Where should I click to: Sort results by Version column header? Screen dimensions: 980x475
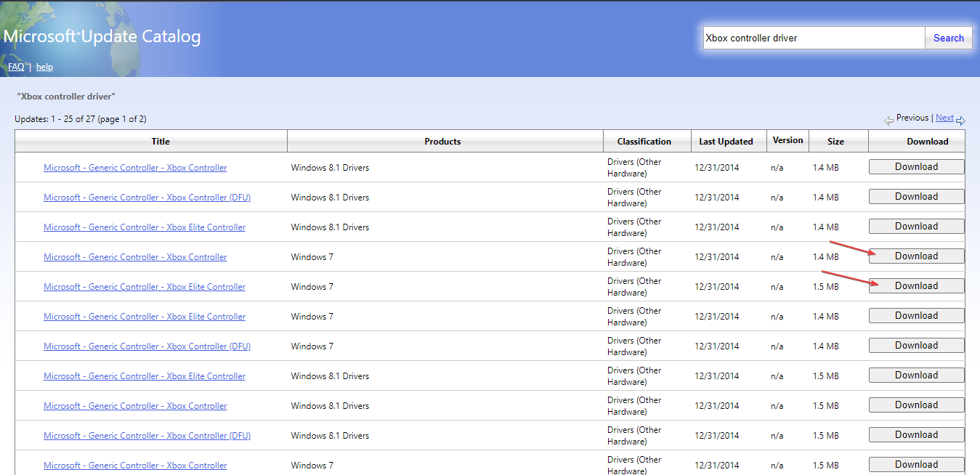787,140
